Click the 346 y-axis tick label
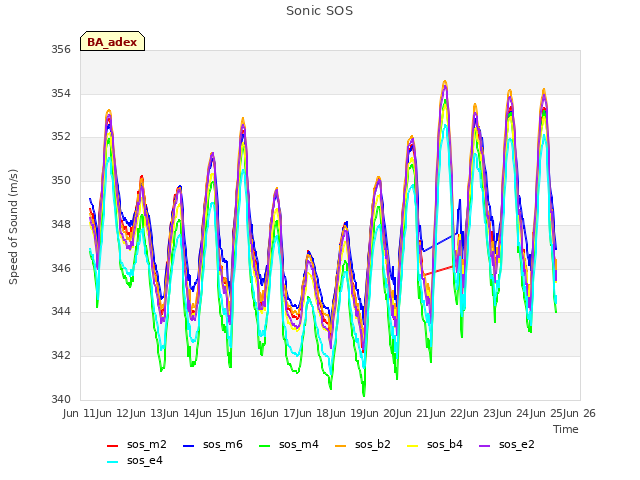Viewport: 640px width, 480px height. (x=61, y=268)
